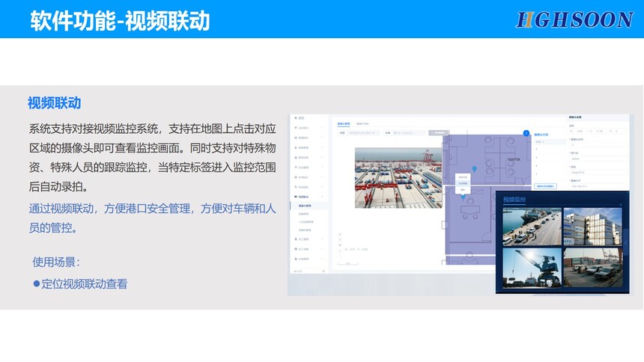644x362 pixels.
Task: Open the aerial container port image
Action: [x=398, y=178]
